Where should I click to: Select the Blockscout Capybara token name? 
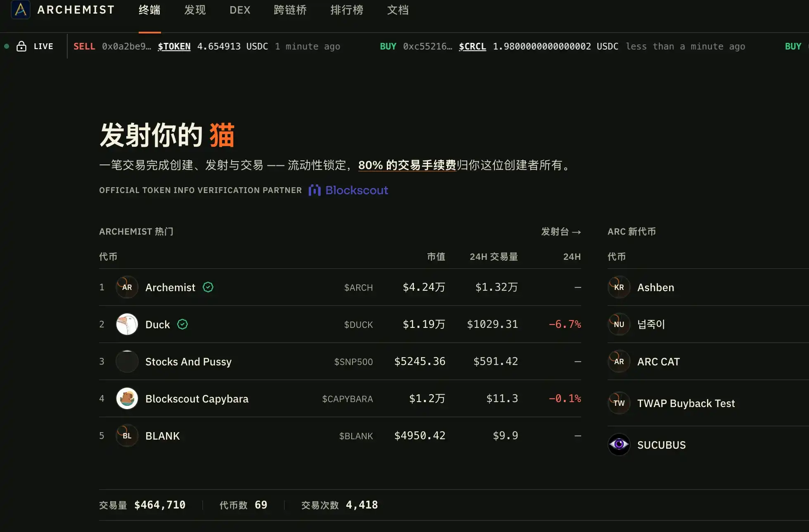click(x=197, y=398)
